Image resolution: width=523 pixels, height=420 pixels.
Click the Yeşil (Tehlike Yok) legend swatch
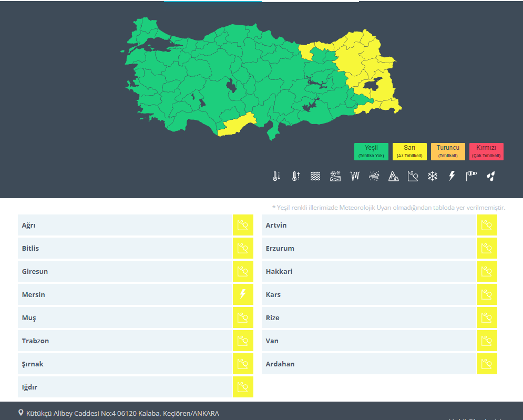[x=371, y=151]
